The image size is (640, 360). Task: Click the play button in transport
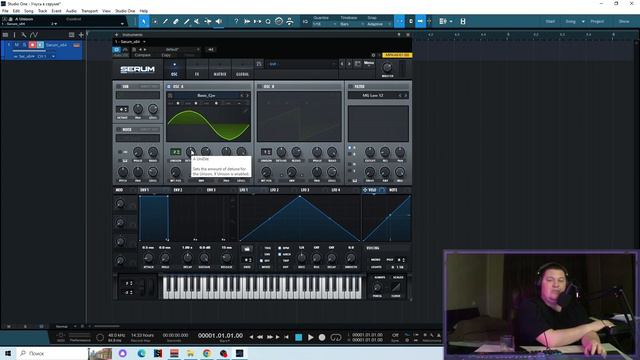click(311, 337)
